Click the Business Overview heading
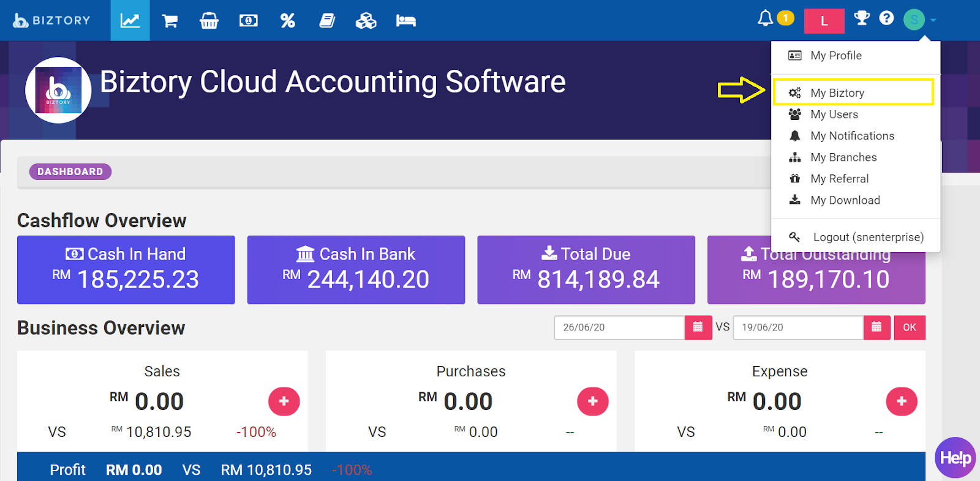This screenshot has width=980, height=481. (101, 328)
